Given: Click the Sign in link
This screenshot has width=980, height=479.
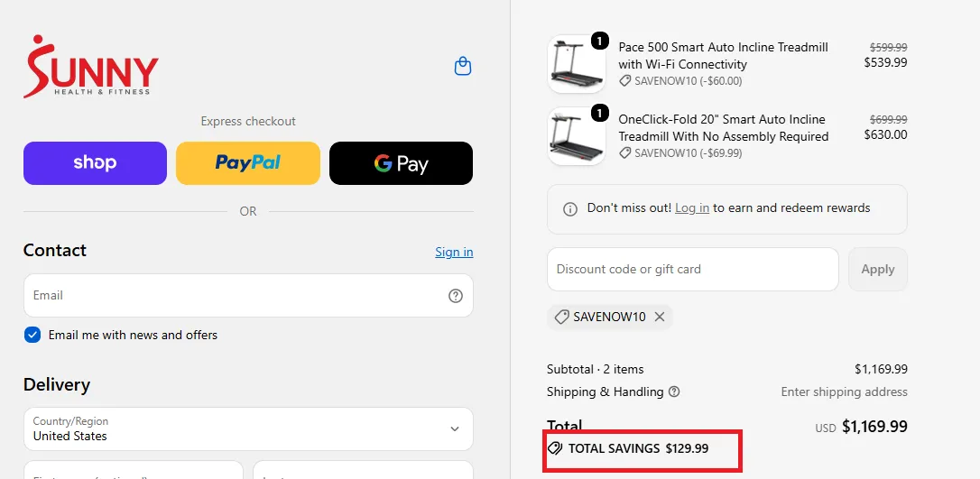Looking at the screenshot, I should pyautogui.click(x=455, y=252).
